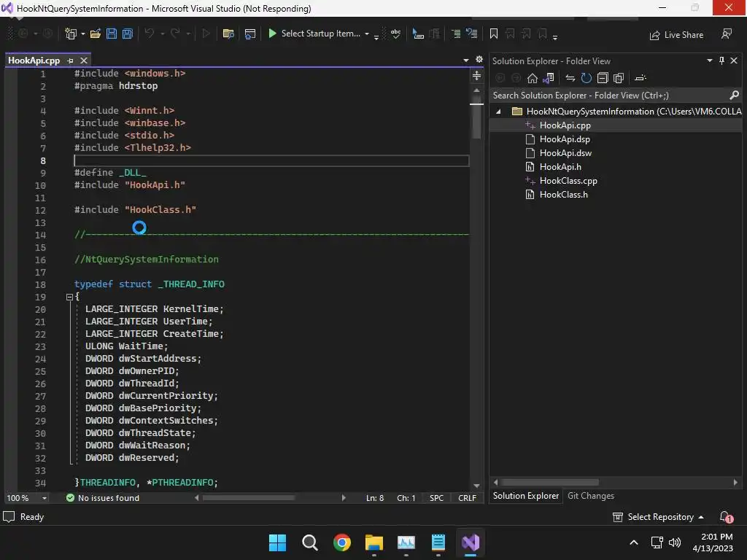Click the green Start run arrow
This screenshot has height=560, width=747.
[273, 34]
